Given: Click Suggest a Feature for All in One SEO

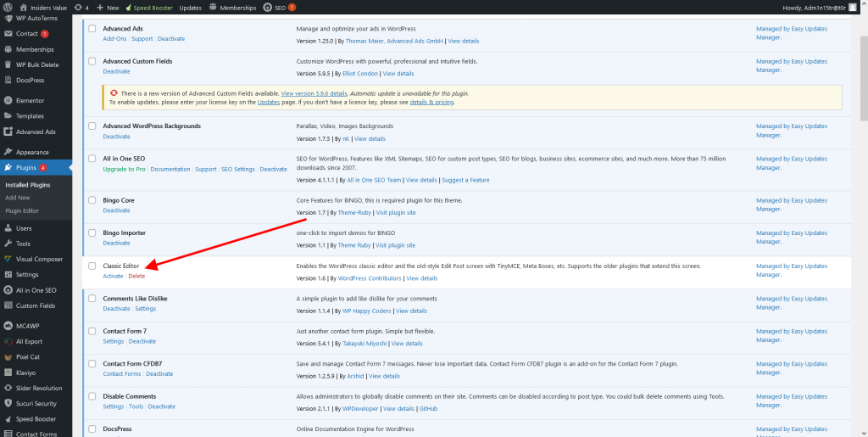Looking at the screenshot, I should [465, 180].
